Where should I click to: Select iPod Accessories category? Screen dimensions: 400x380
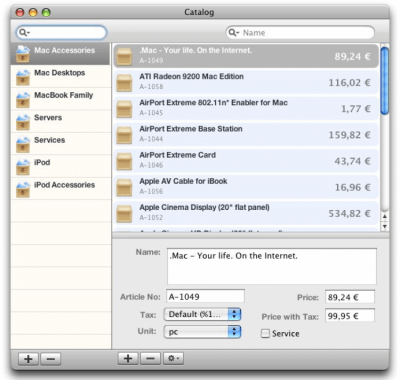[x=61, y=188]
